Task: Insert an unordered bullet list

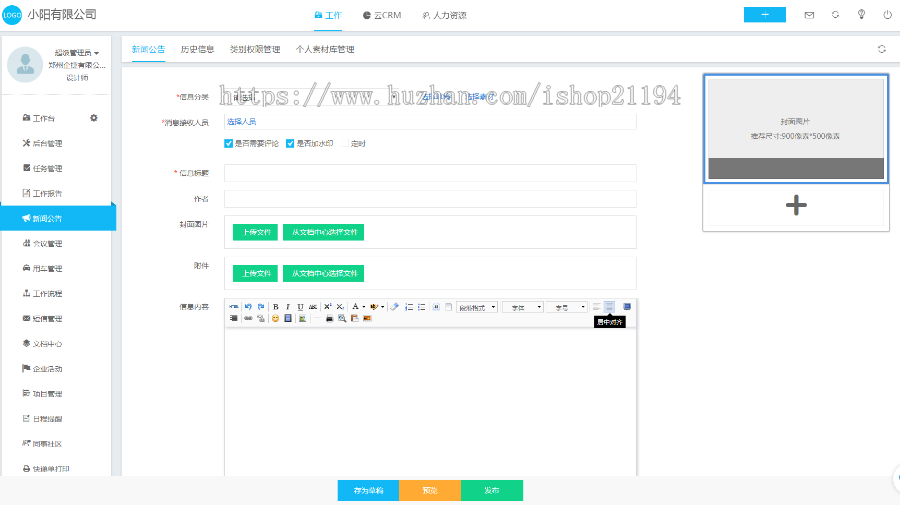Action: coord(421,306)
